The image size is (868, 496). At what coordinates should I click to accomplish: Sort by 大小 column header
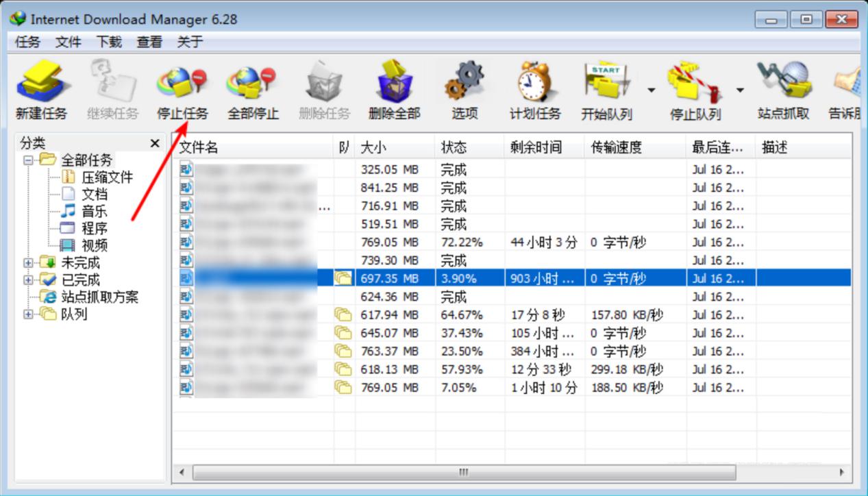click(395, 147)
